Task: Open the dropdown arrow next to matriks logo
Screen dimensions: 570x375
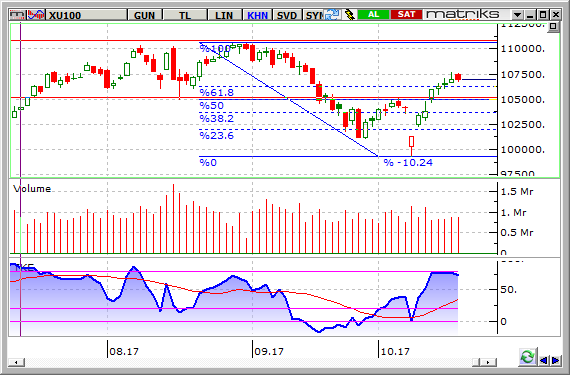Action: (x=517, y=15)
